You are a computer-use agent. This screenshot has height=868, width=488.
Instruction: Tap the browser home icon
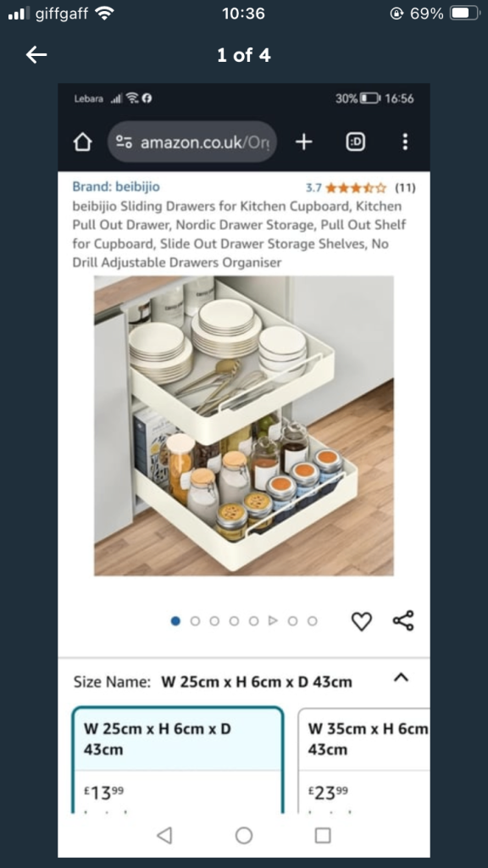pos(82,142)
